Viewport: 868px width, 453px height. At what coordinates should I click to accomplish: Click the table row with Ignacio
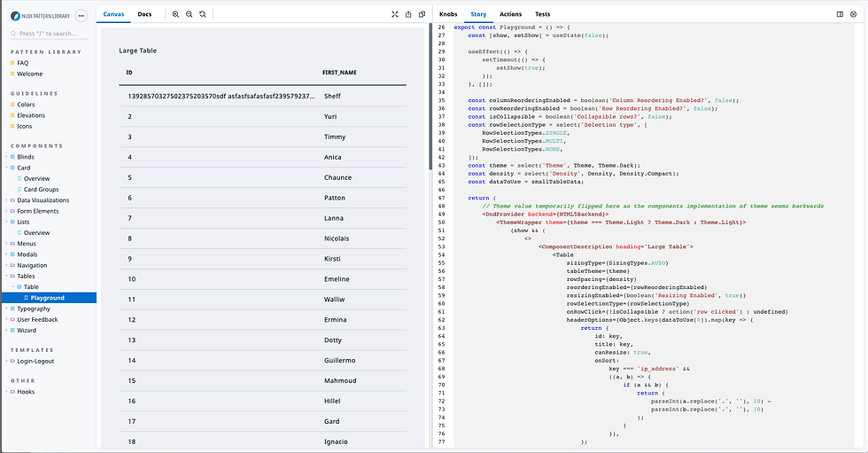262,442
